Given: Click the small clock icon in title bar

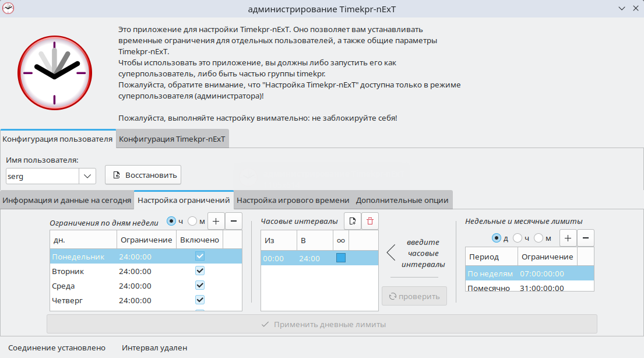Looking at the screenshot, I should pyautogui.click(x=8, y=8).
